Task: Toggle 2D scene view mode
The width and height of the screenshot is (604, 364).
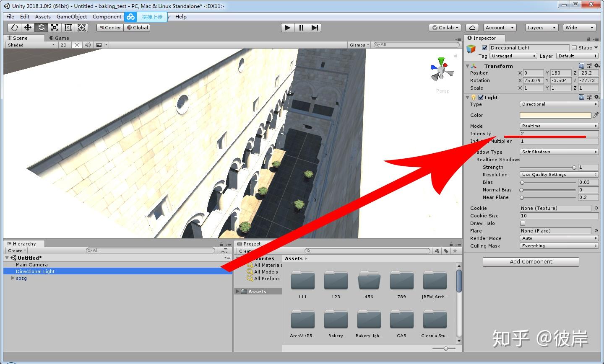Action: coord(63,45)
